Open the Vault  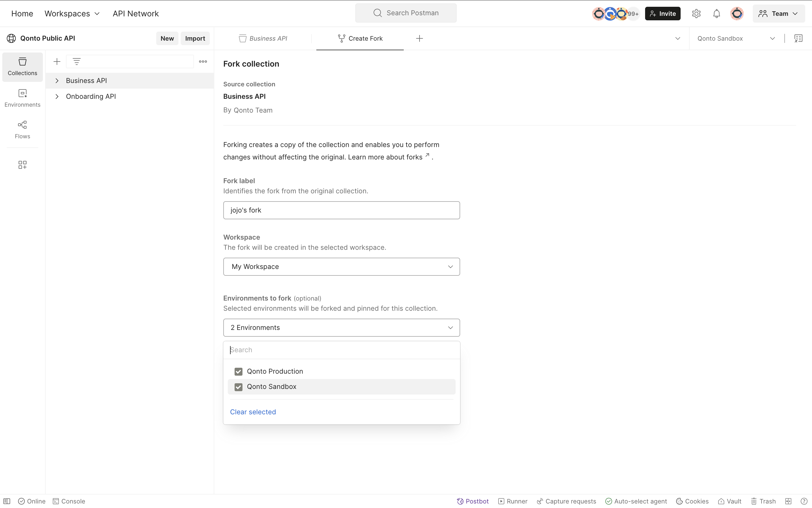(x=729, y=501)
